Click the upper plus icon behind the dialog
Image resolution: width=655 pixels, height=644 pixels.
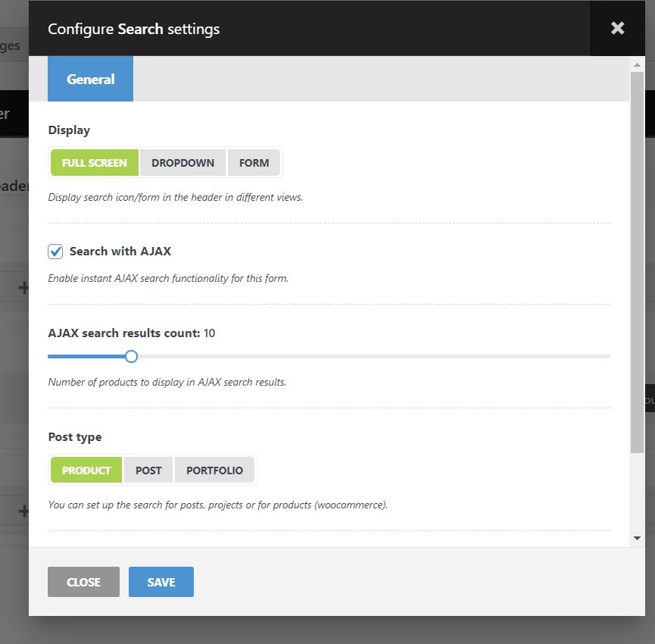[23, 288]
